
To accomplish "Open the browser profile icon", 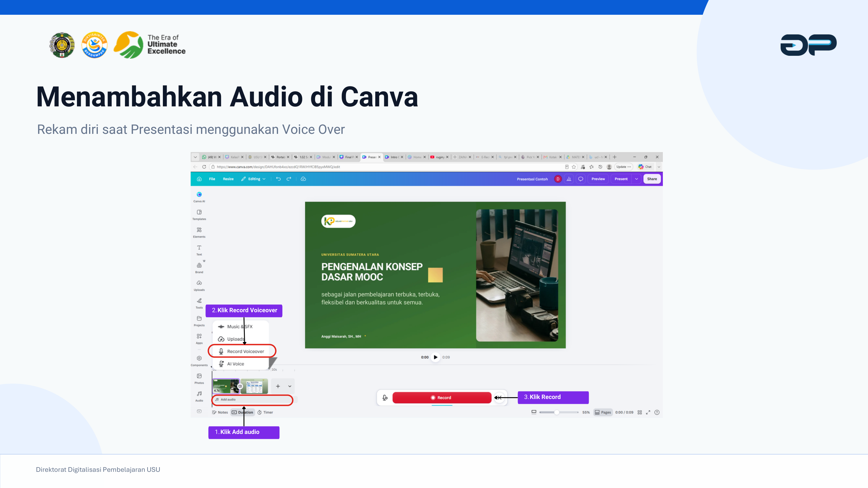I will coord(609,167).
